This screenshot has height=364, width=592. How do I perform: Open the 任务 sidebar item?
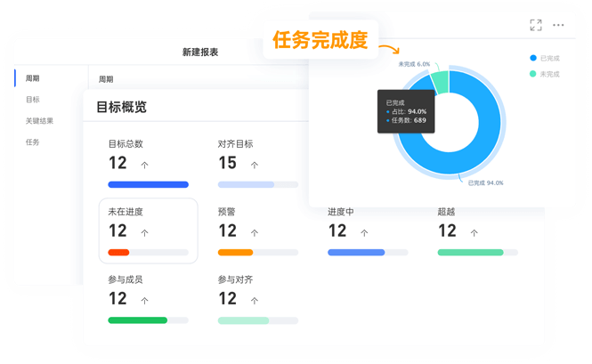pos(32,142)
